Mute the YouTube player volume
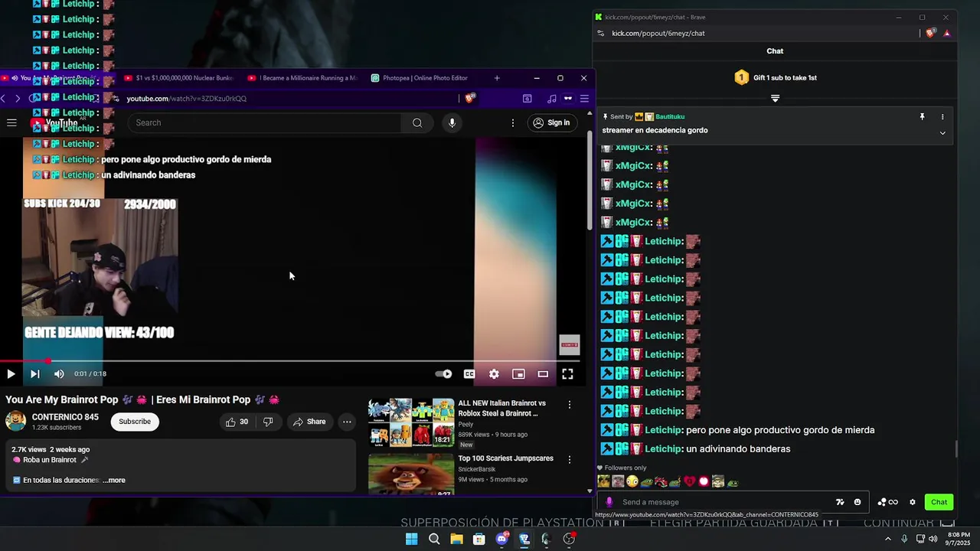980x551 pixels. [x=59, y=374]
